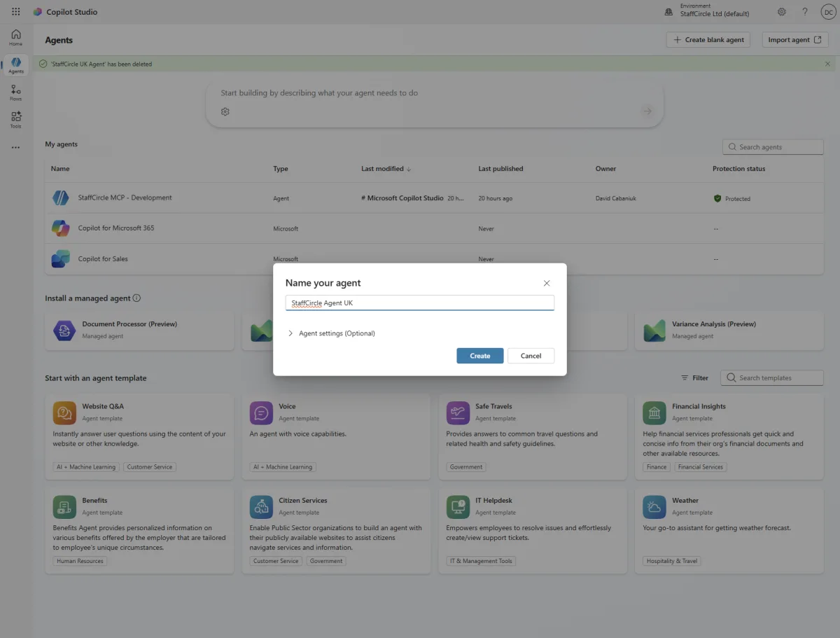The image size is (840, 638).
Task: Click the prompt send arrow button
Action: point(647,111)
